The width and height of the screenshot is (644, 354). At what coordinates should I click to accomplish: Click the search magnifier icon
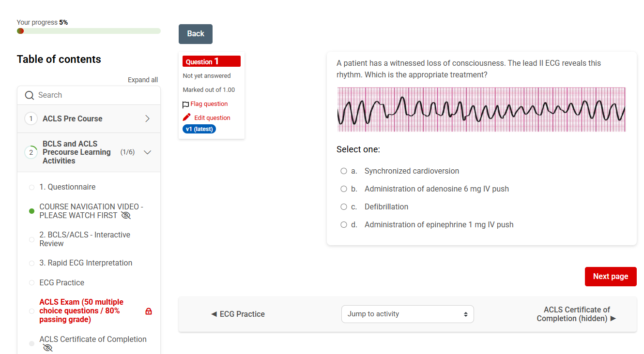tap(30, 95)
